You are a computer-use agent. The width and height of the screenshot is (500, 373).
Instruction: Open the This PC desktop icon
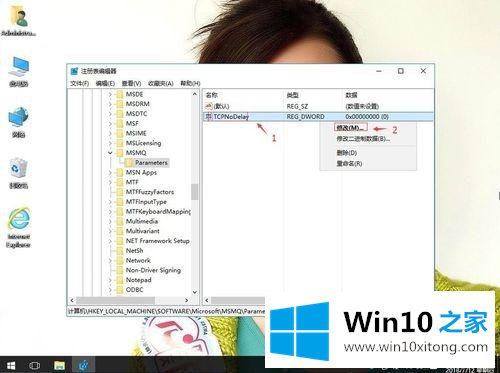click(19, 71)
